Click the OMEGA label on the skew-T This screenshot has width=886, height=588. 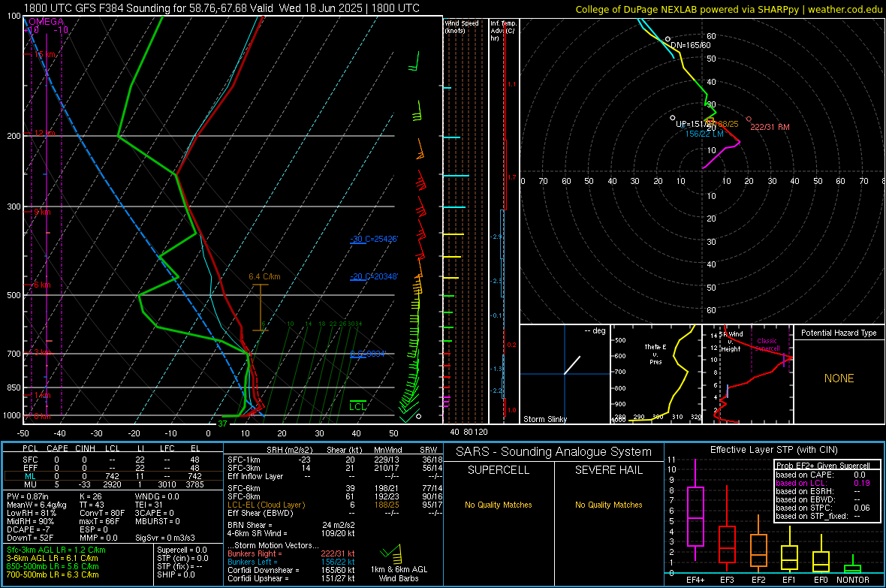(x=46, y=22)
